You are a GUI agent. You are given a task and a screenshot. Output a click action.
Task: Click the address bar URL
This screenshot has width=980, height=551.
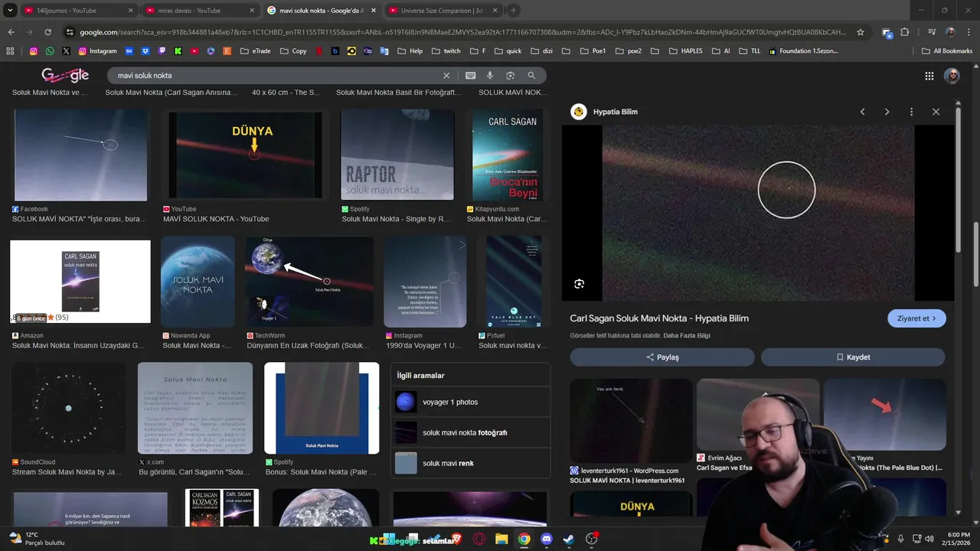[463, 32]
